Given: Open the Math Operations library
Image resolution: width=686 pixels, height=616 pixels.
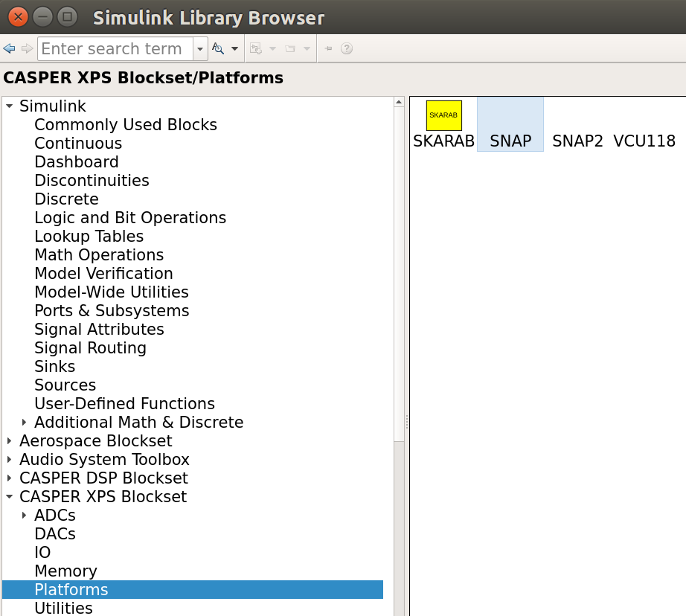Looking at the screenshot, I should click(x=99, y=254).
